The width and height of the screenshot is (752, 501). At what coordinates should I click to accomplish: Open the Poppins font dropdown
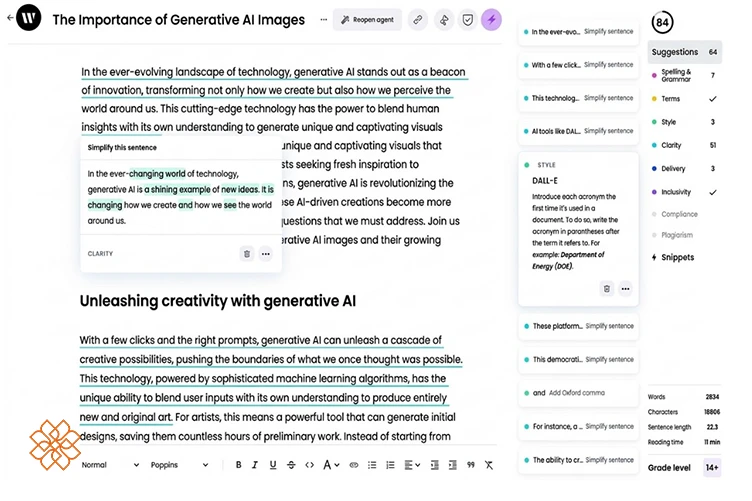coord(180,465)
